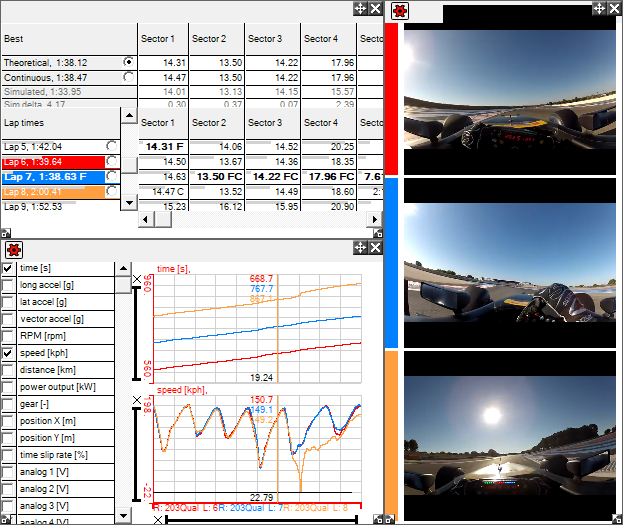
Task: Select the Lap 5 radio button
Action: click(x=112, y=146)
